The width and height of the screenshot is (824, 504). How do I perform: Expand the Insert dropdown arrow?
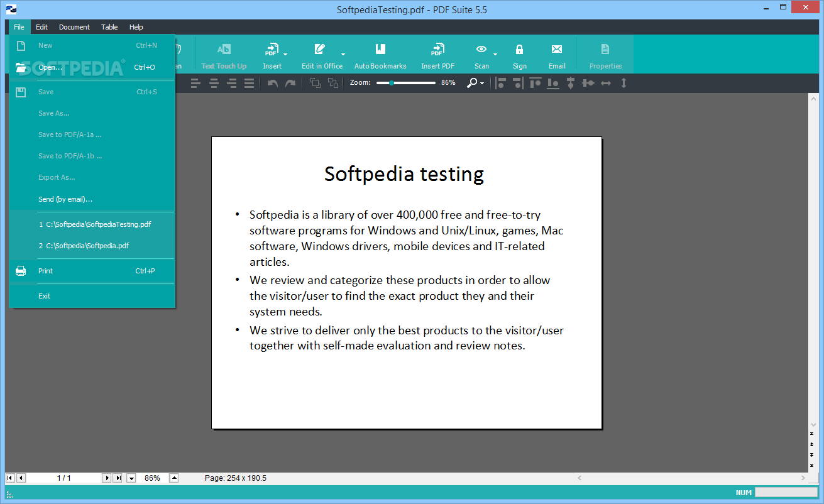pos(285,54)
